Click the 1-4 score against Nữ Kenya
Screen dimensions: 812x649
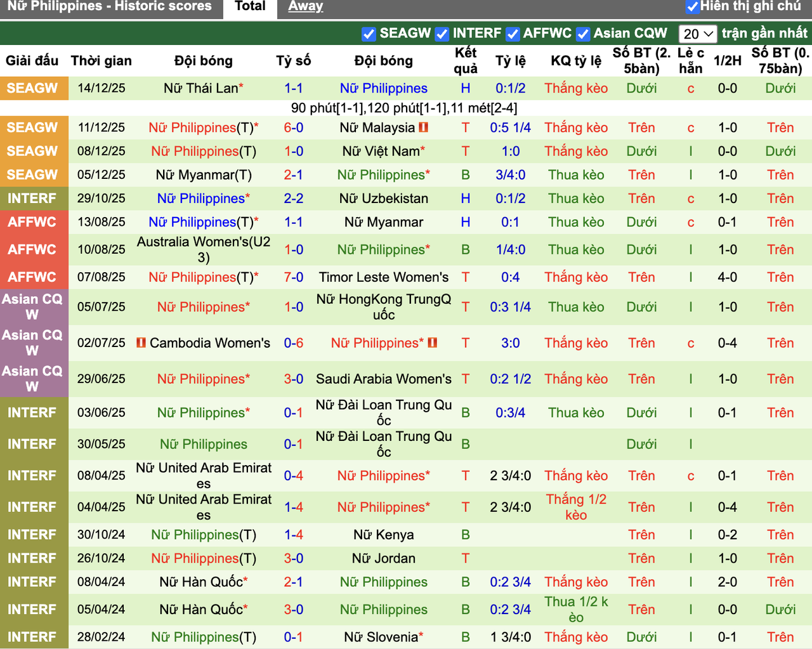[x=294, y=535]
